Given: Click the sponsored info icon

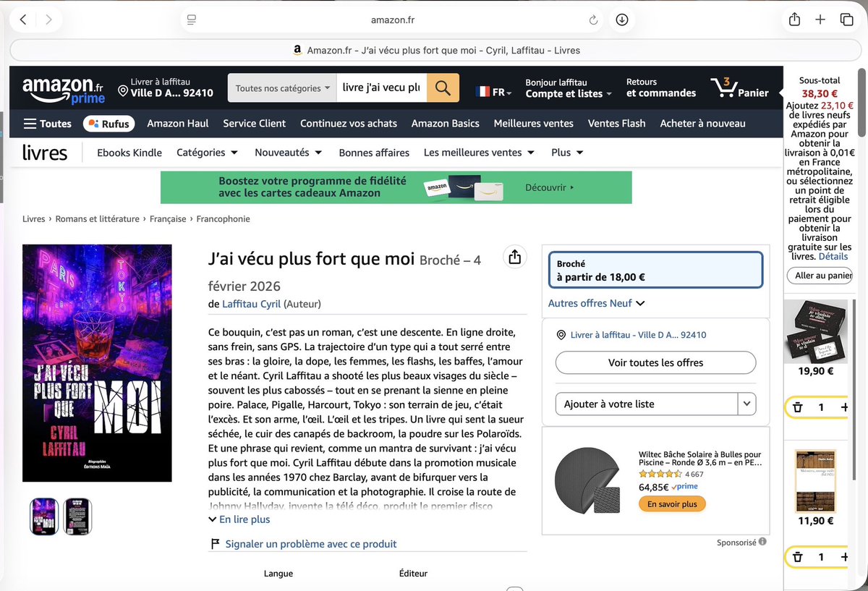Looking at the screenshot, I should tap(762, 542).
